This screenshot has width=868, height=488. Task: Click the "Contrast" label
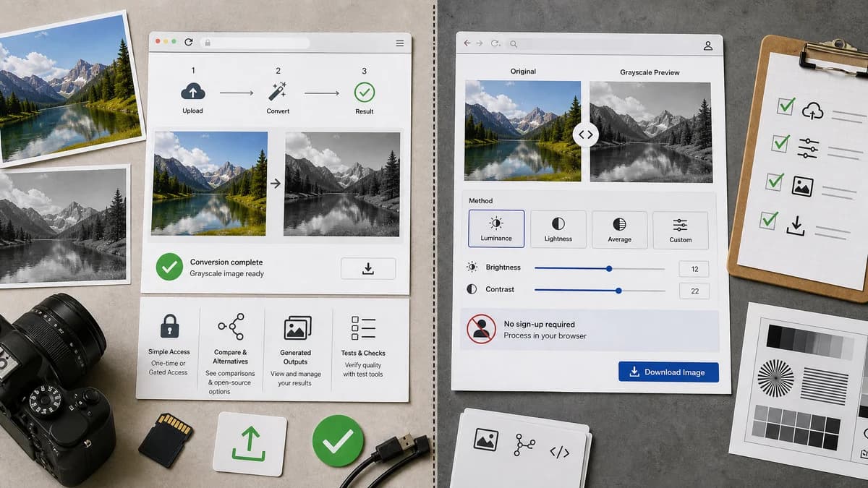[500, 289]
